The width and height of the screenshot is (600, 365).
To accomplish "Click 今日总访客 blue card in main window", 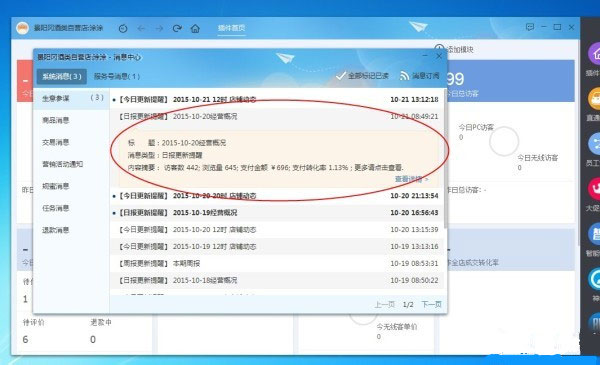I will pos(511,81).
